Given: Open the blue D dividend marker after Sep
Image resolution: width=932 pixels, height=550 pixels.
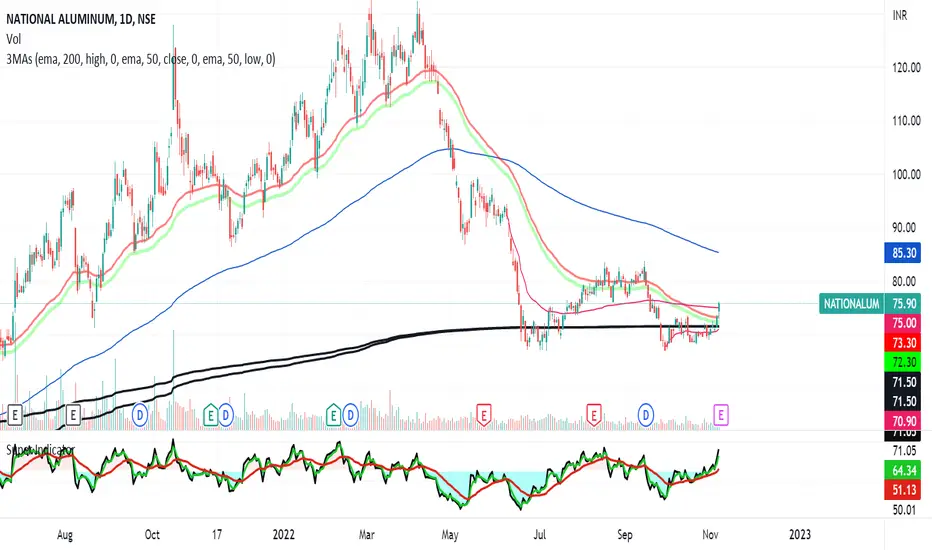Looking at the screenshot, I should (x=646, y=414).
